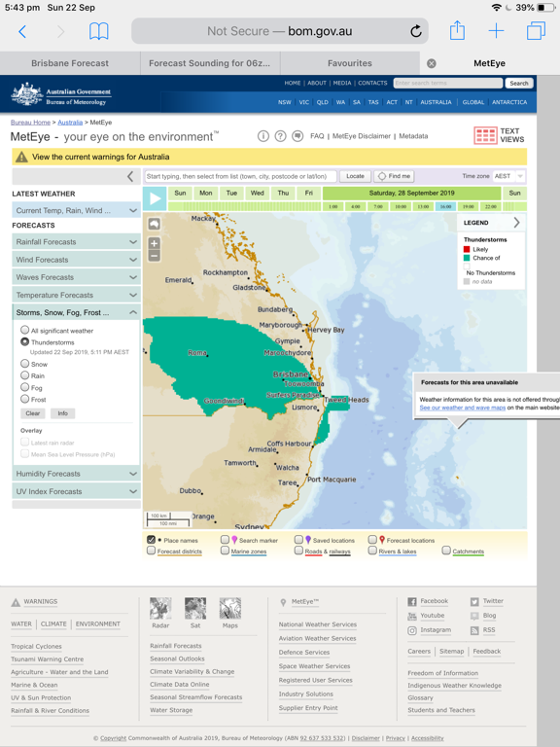Open ANTARCTICA menu item
This screenshot has width=560, height=747.
[509, 102]
